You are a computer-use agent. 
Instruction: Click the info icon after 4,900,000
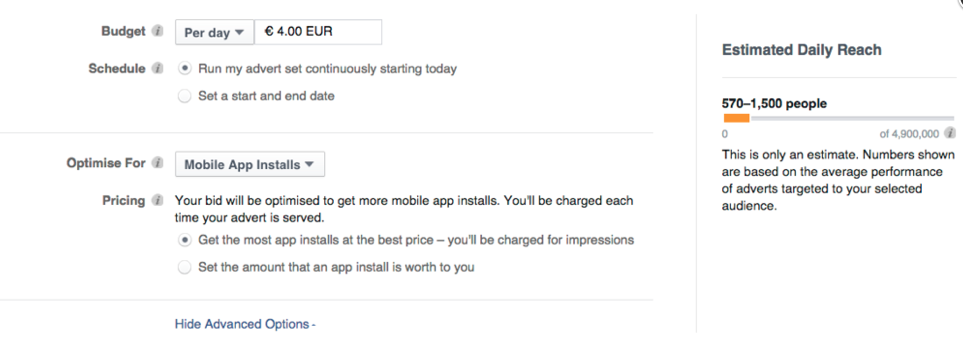950,133
